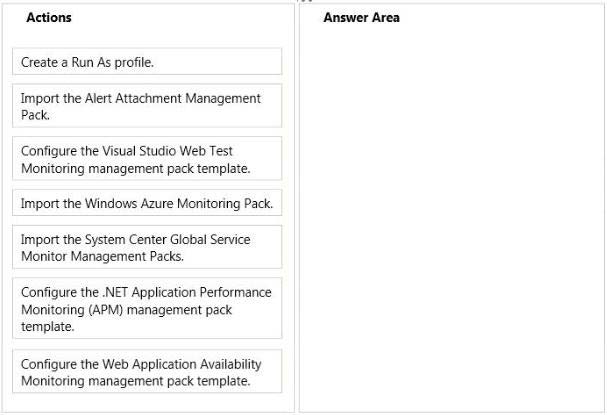Click the Import System Center Global Service Monitor action

[147, 247]
